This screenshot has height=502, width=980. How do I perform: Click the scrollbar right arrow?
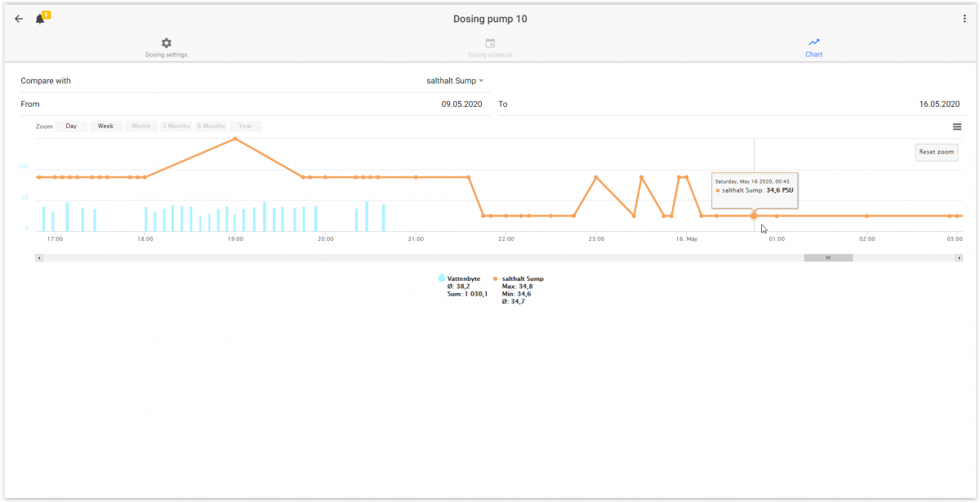click(x=959, y=258)
